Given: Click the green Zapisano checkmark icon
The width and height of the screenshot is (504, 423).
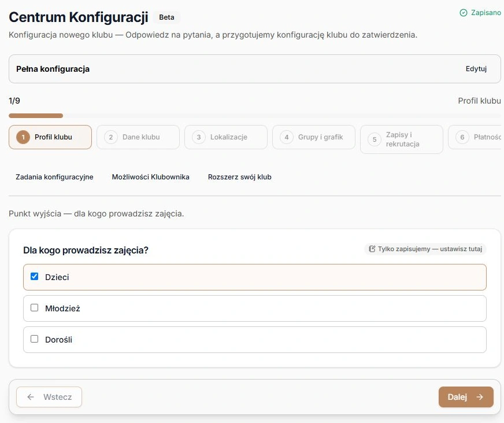Looking at the screenshot, I should point(463,13).
